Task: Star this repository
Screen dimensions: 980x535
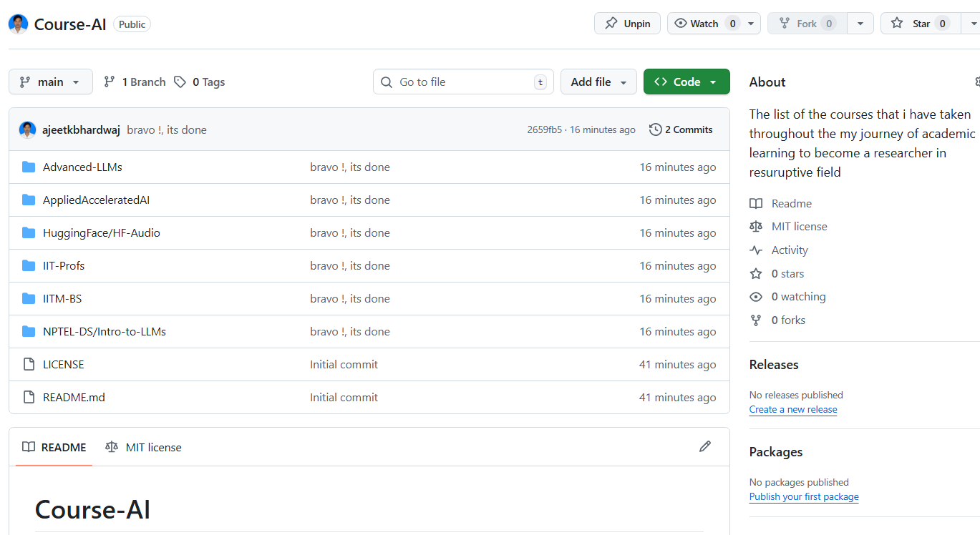Action: [920, 24]
